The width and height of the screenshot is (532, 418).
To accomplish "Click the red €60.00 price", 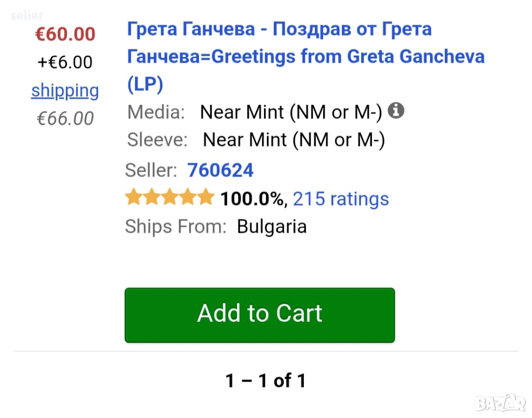I will click(x=65, y=34).
